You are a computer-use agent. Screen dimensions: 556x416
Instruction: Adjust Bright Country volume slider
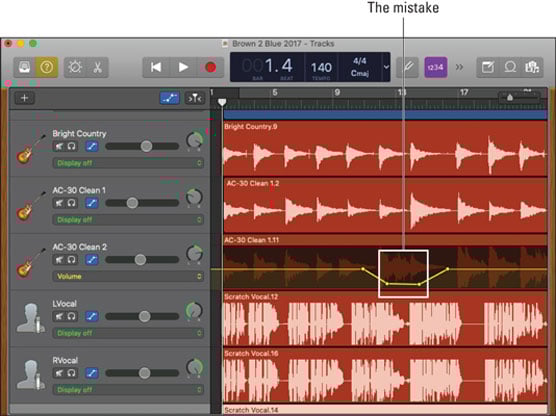point(146,146)
